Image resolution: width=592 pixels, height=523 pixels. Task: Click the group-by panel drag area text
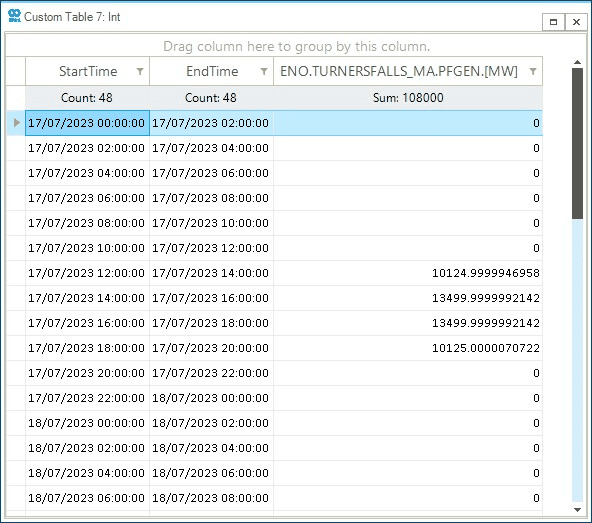point(296,46)
